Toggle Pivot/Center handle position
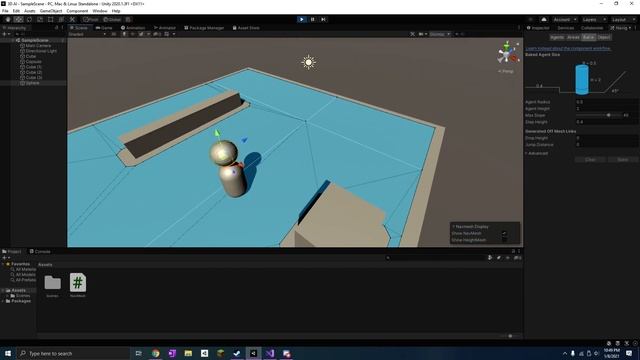The width and height of the screenshot is (640, 360). [x=91, y=19]
